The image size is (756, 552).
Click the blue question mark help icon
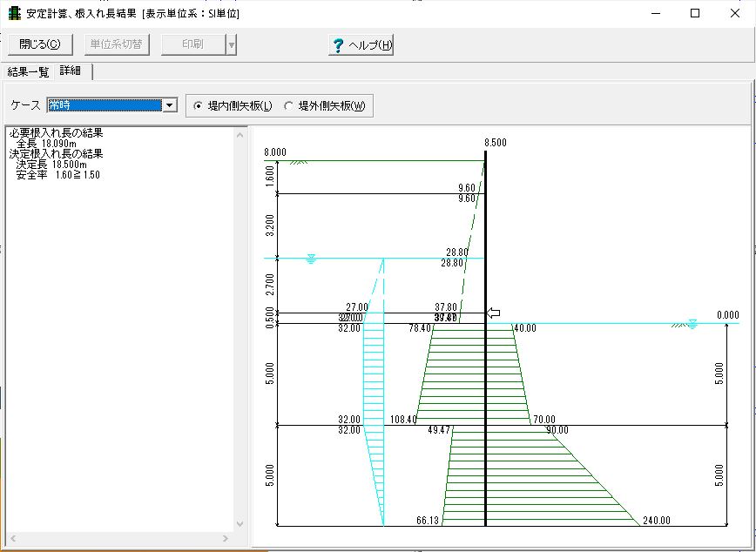338,45
